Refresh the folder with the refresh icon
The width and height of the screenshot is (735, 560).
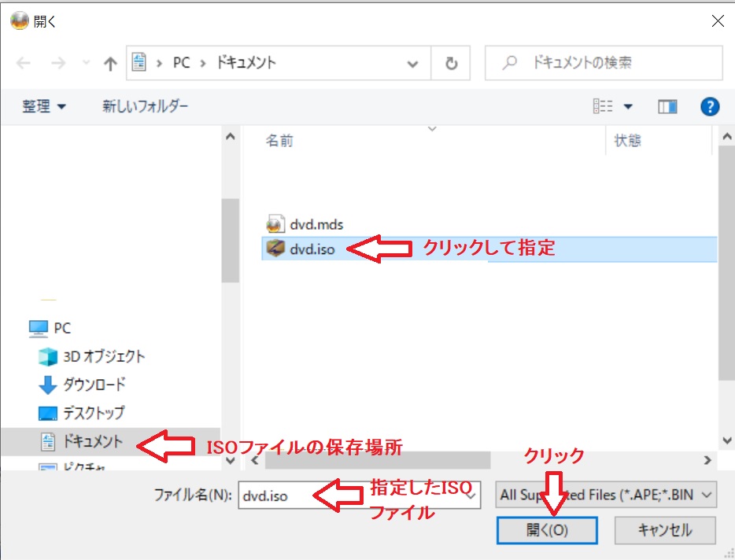tap(451, 63)
